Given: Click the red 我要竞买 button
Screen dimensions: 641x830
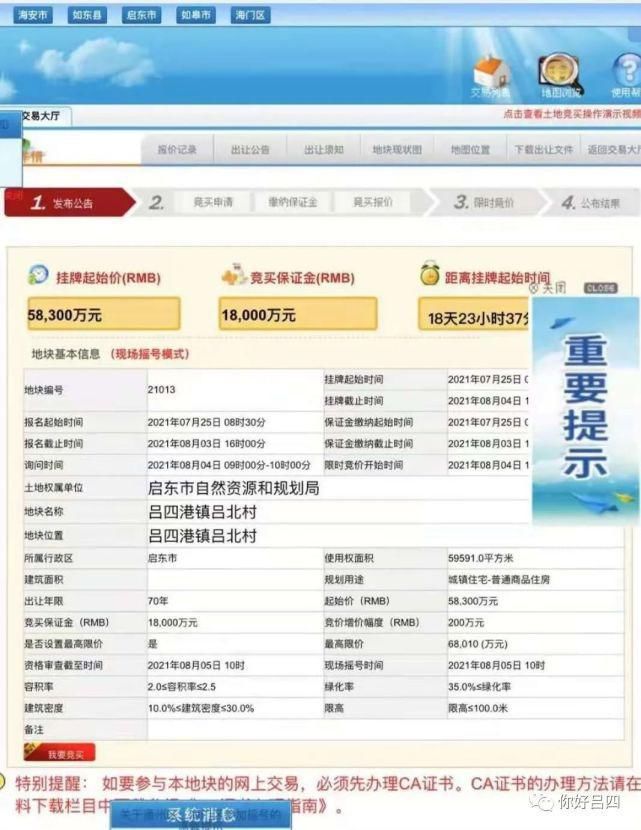Looking at the screenshot, I should coord(59,752).
